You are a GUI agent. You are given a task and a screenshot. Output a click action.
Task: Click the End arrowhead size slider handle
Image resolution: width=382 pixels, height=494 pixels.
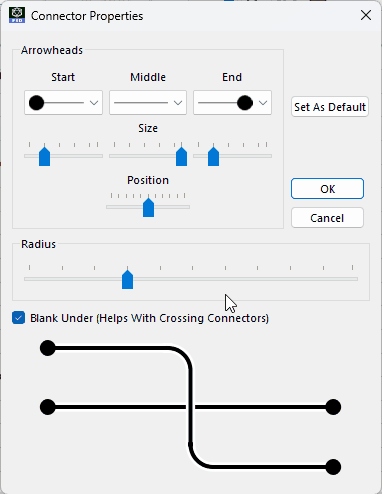click(x=213, y=156)
